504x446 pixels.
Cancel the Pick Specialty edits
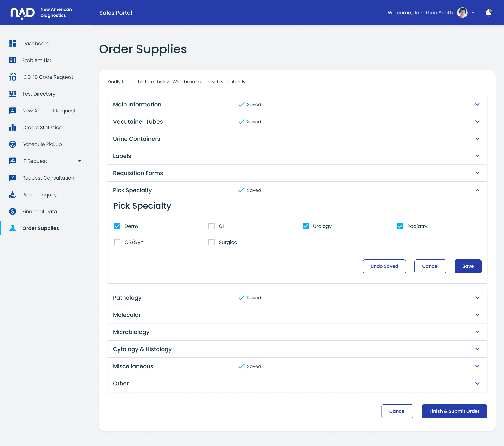[430, 266]
